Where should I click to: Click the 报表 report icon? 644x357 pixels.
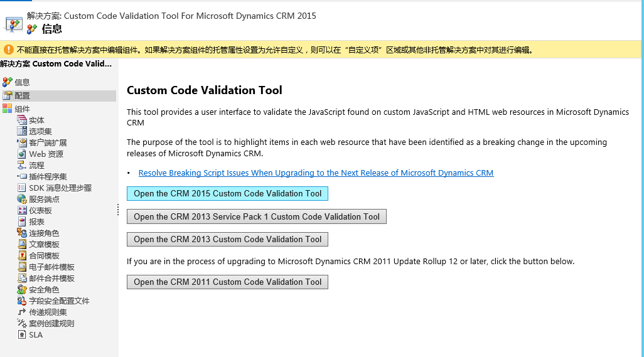pos(22,221)
